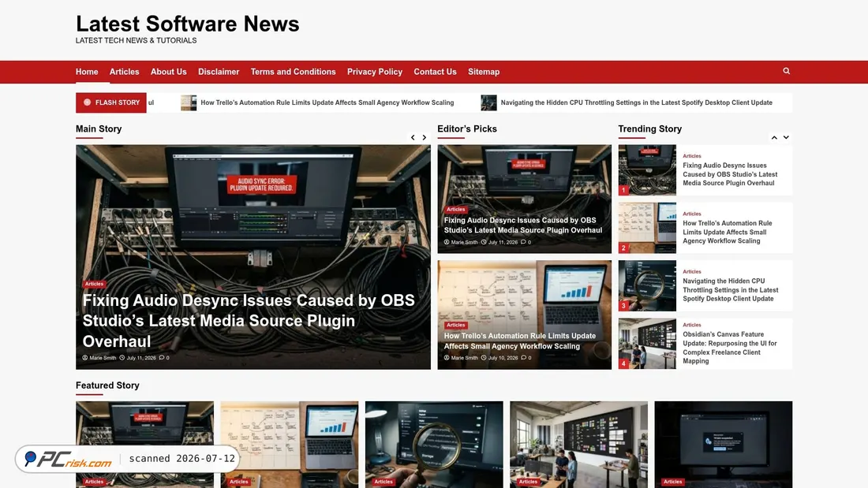Open Trending story Trello Automation Rule title
868x488 pixels.
coord(728,233)
